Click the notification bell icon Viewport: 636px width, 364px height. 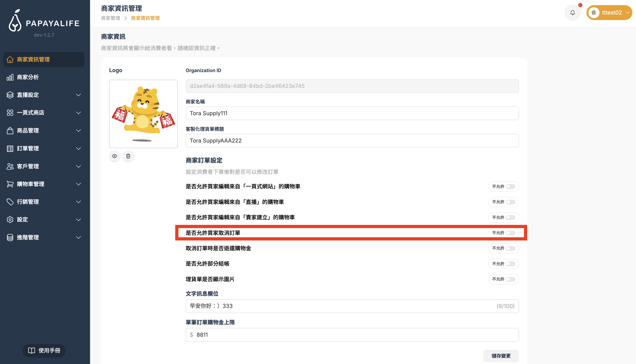(x=572, y=13)
